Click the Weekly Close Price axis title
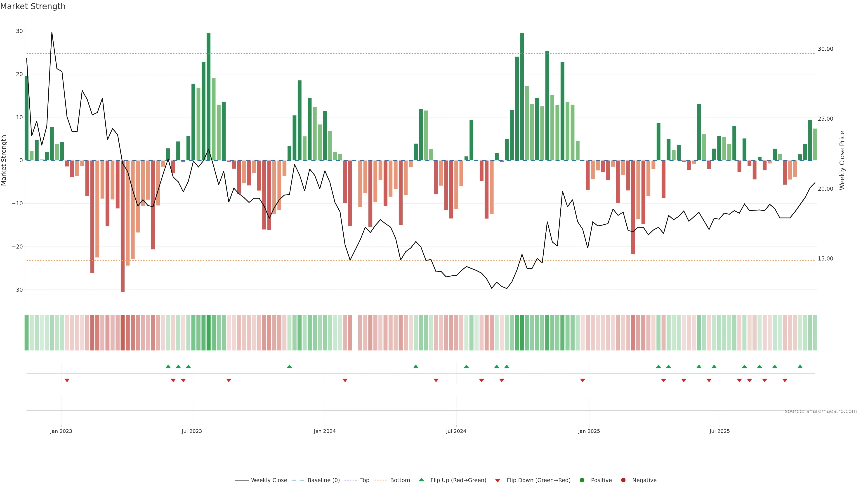Screen dimensions: 868x488 842,160
